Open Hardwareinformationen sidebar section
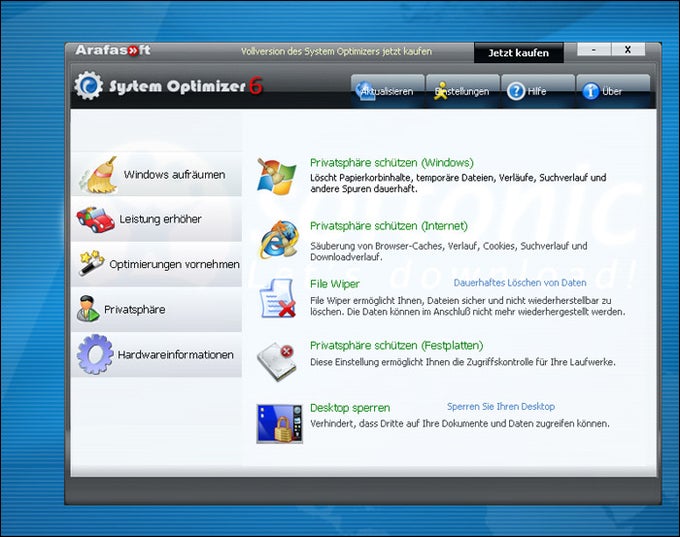This screenshot has height=537, width=680. pos(157,354)
